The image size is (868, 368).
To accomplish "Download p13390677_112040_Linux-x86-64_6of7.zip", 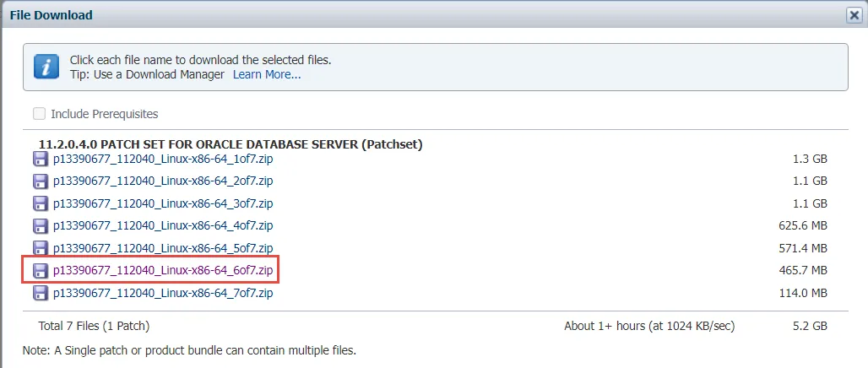I will click(163, 271).
